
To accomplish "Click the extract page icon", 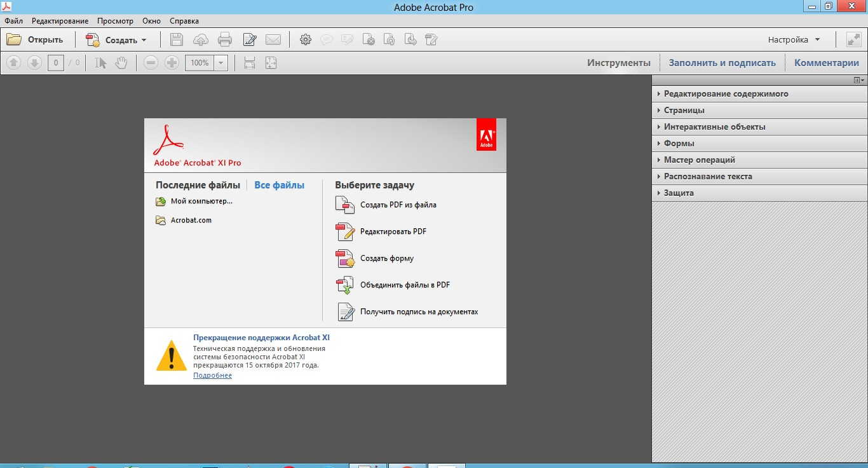I will (410, 39).
